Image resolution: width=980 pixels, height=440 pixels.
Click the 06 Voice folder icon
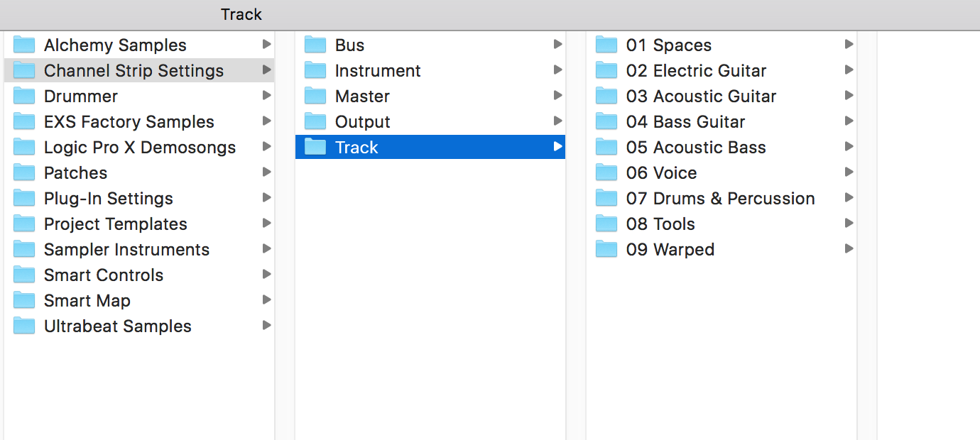(606, 173)
